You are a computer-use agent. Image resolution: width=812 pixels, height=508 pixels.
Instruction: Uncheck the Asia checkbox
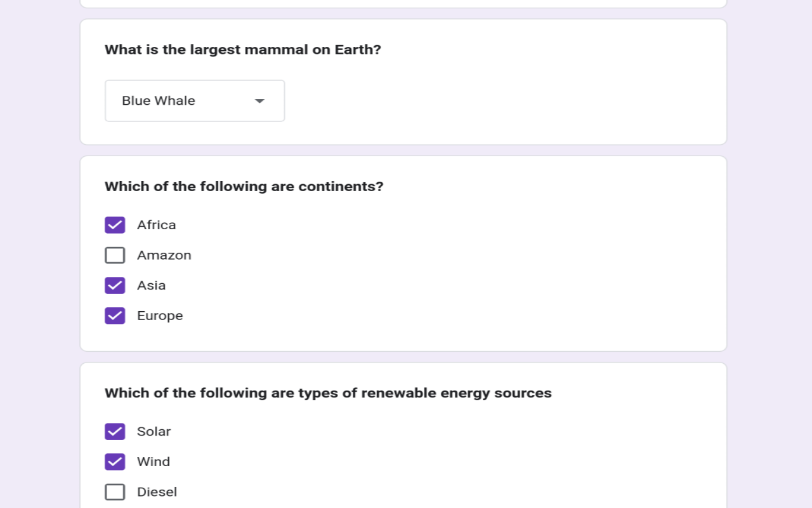(x=115, y=286)
